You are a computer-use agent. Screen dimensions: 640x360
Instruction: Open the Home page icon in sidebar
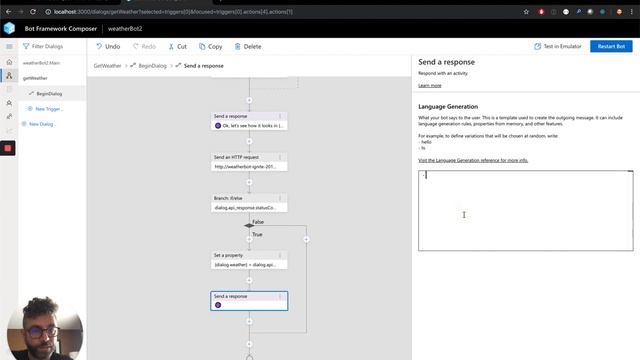point(9,62)
